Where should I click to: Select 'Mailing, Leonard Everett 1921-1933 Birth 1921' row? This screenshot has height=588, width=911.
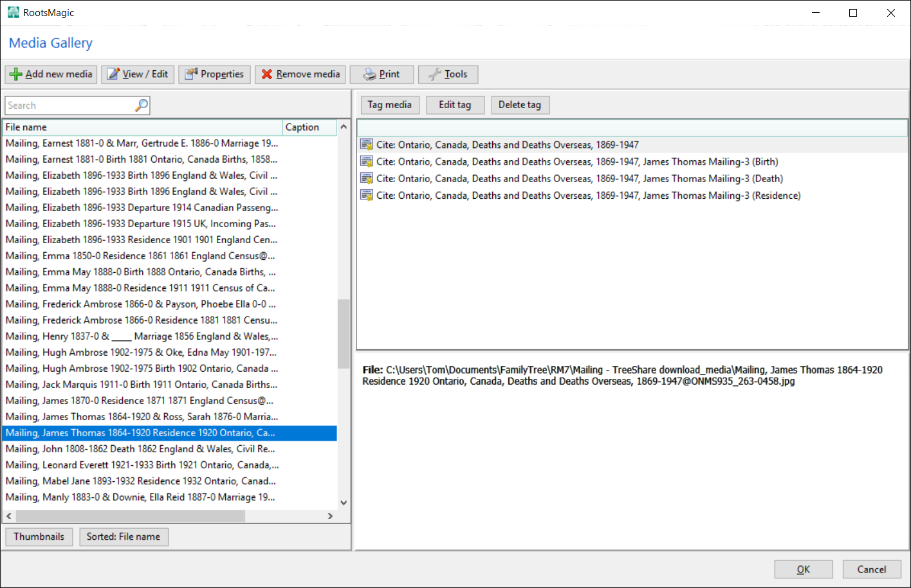(169, 465)
